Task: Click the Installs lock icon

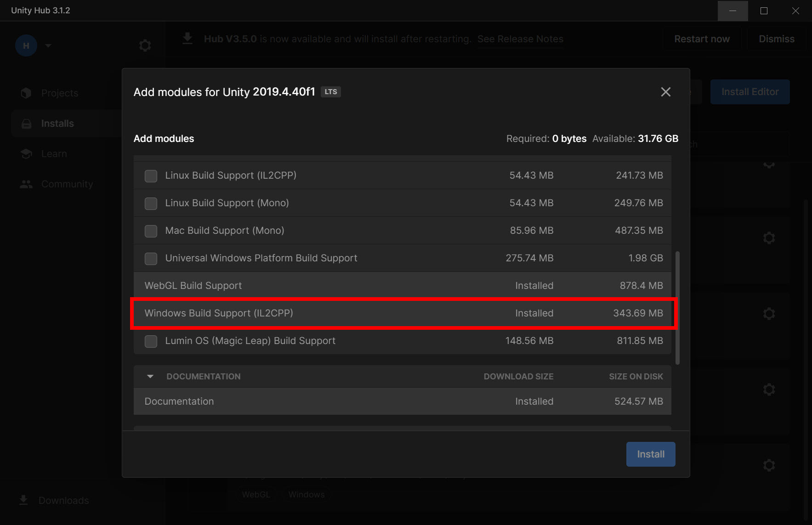Action: 26,124
